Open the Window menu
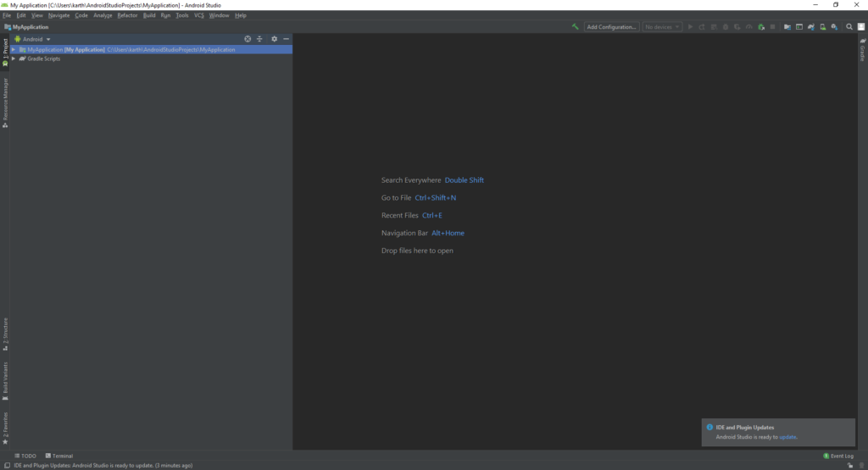Image resolution: width=868 pixels, height=470 pixels. pos(220,15)
